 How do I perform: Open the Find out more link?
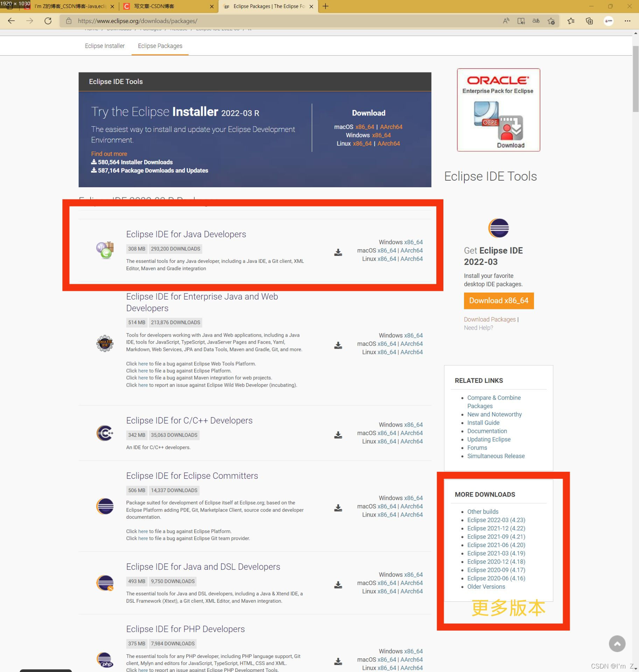109,154
